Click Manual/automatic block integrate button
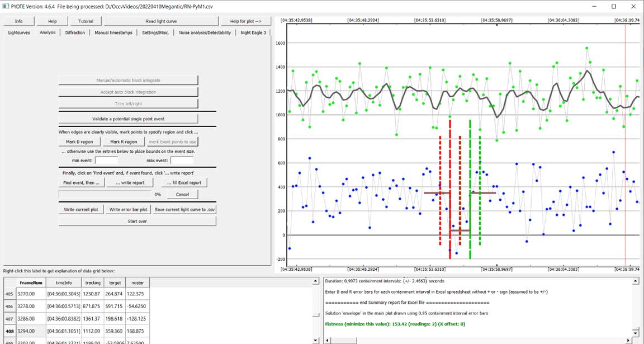The height and width of the screenshot is (344, 644). tap(128, 80)
